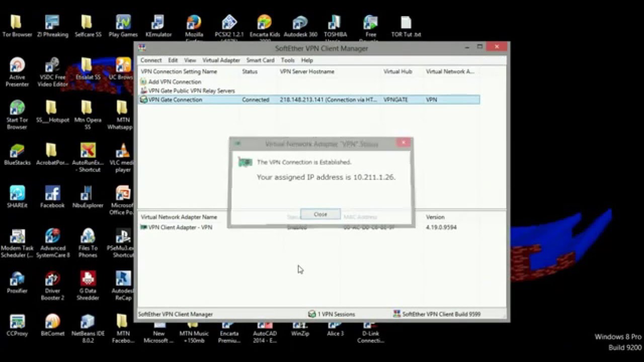Click '1 VPN Sessions' in status bar
This screenshot has width=644, height=362.
332,314
